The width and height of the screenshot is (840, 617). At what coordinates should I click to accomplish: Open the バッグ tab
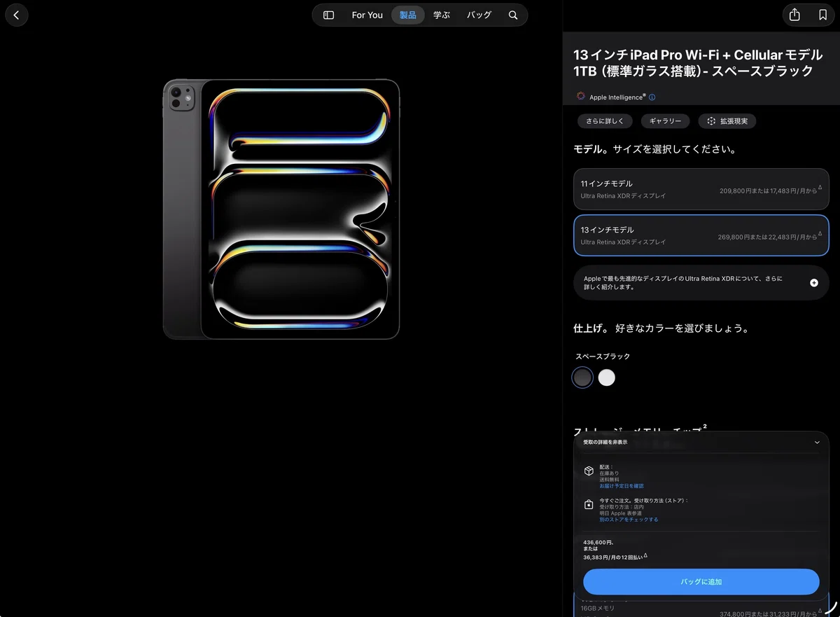[479, 15]
